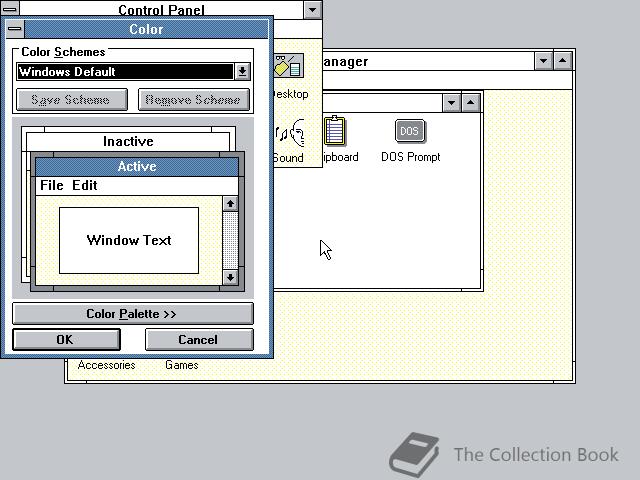Minimize the Program Manager window
640x480 pixels.
click(544, 61)
